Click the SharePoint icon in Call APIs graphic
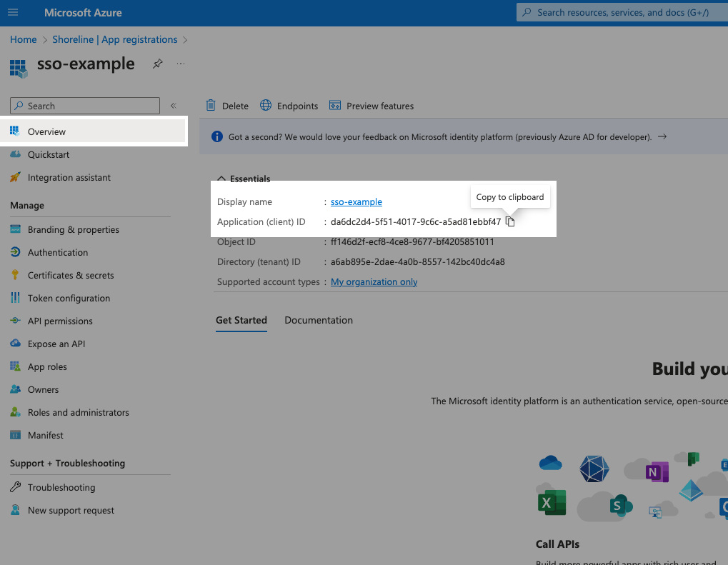Image resolution: width=728 pixels, height=565 pixels. (x=621, y=505)
